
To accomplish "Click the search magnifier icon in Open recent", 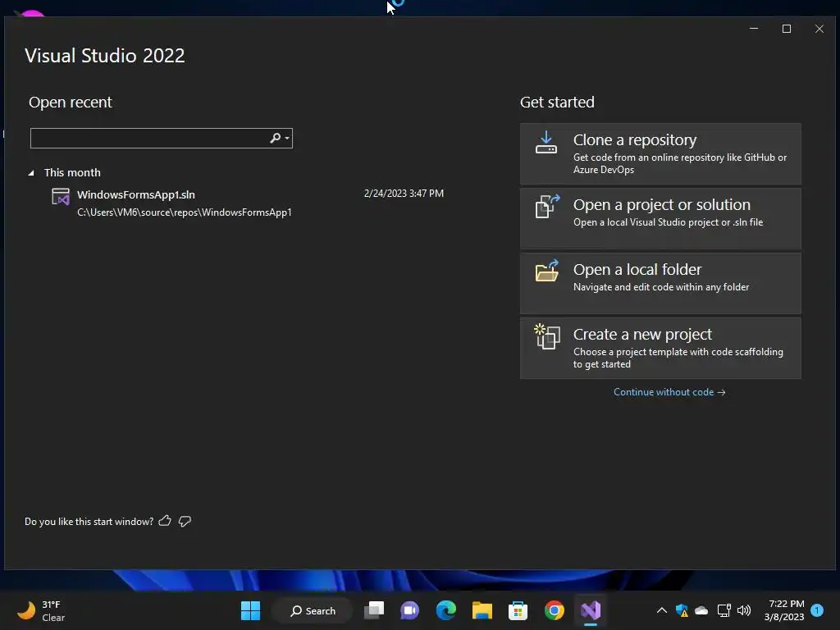I will [x=275, y=138].
